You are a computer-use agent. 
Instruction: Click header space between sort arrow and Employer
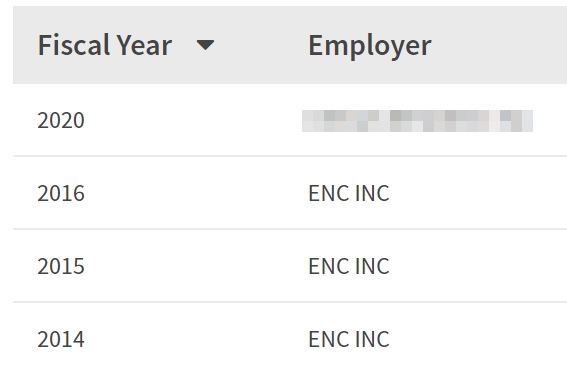(261, 45)
